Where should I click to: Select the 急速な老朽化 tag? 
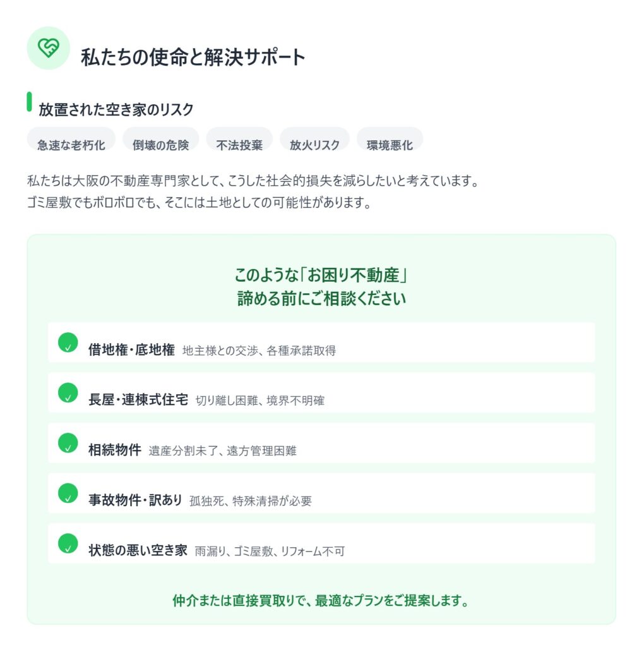point(71,145)
